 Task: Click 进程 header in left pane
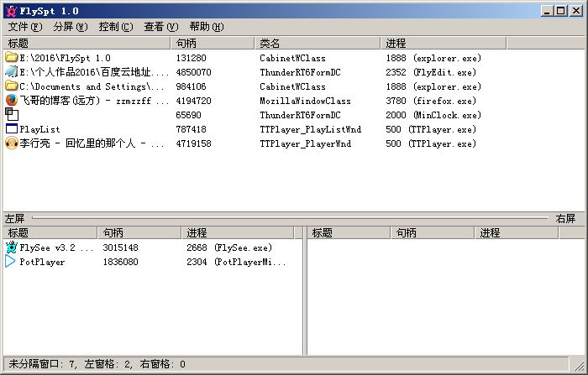[x=238, y=232]
